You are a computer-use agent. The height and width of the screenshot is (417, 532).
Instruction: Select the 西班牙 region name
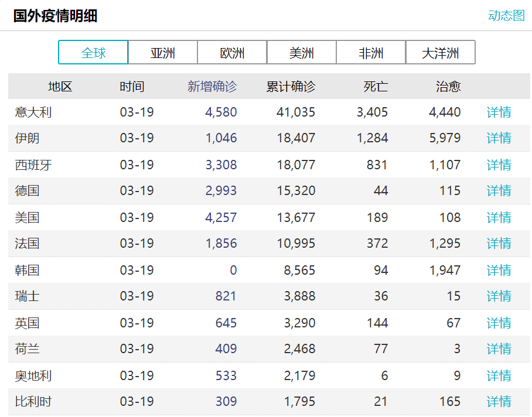33,165
